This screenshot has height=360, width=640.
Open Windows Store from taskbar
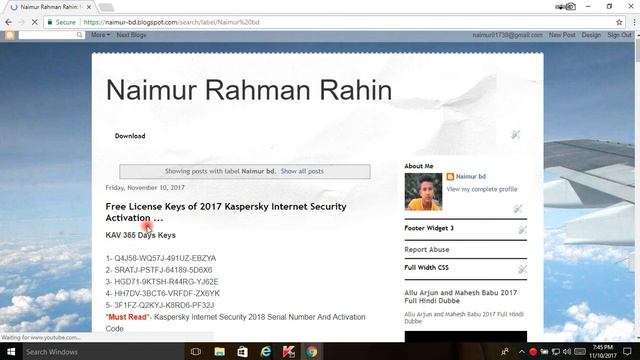[x=242, y=351]
